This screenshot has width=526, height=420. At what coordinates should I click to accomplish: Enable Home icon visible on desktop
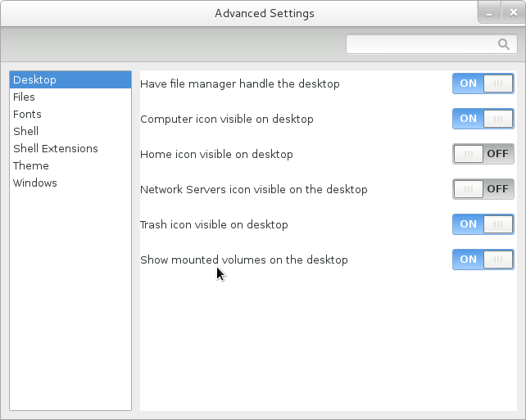click(483, 154)
